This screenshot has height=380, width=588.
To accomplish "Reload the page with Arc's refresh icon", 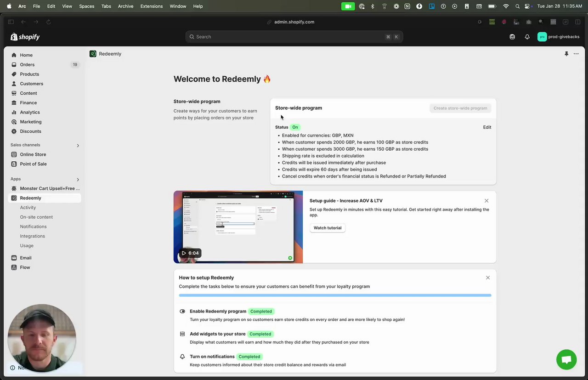I will [48, 22].
